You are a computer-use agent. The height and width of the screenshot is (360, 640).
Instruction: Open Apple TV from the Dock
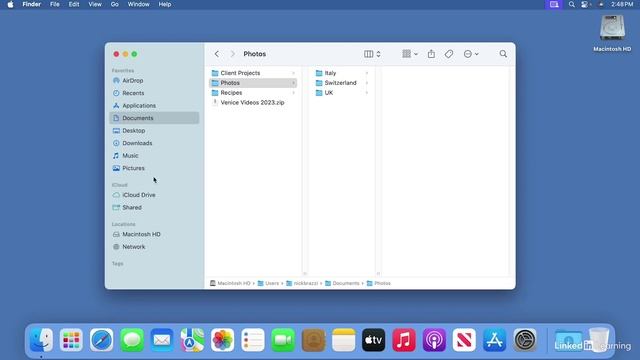point(373,340)
